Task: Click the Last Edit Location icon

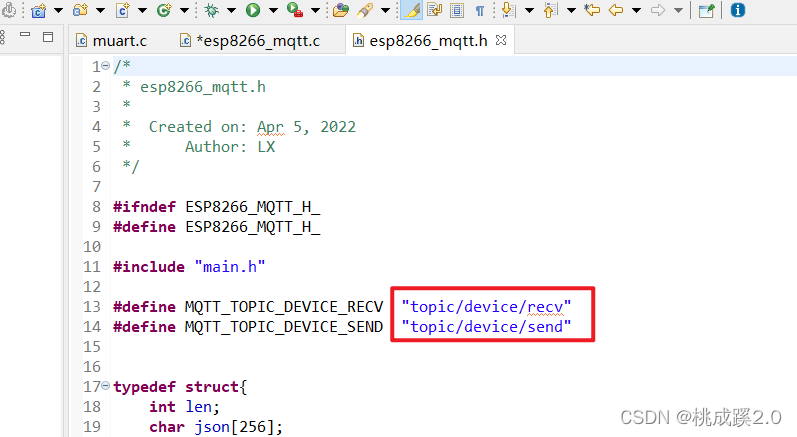Action: click(x=592, y=10)
